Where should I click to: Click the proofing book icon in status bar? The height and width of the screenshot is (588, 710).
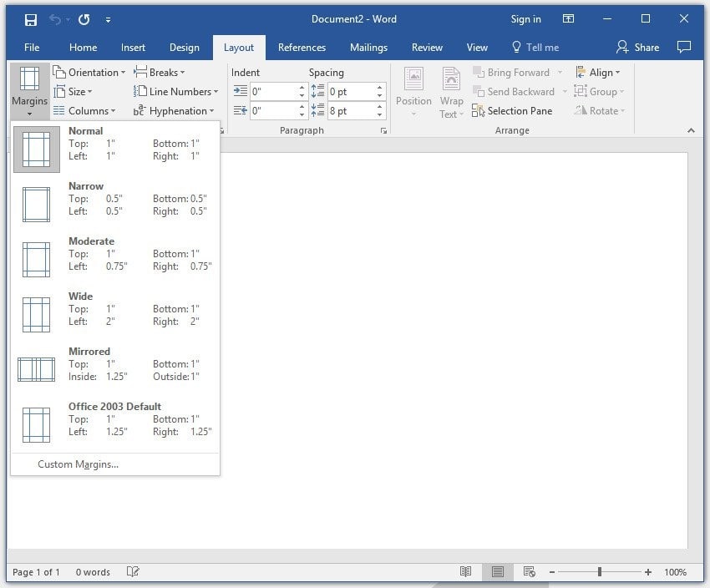(133, 571)
